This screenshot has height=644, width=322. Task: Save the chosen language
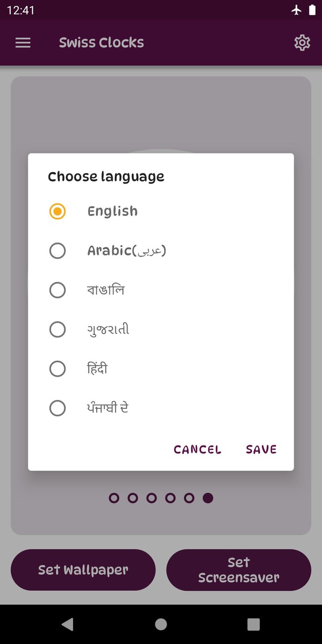[x=261, y=449]
